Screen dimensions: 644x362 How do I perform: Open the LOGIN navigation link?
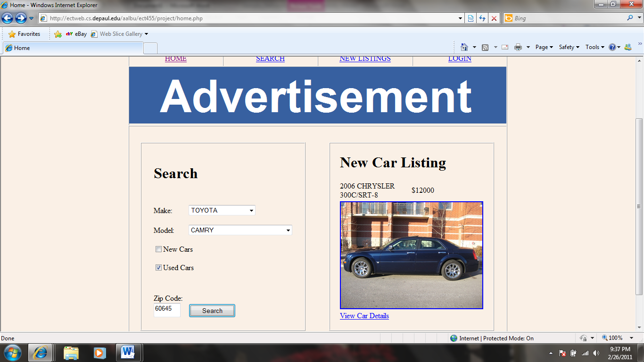click(460, 59)
